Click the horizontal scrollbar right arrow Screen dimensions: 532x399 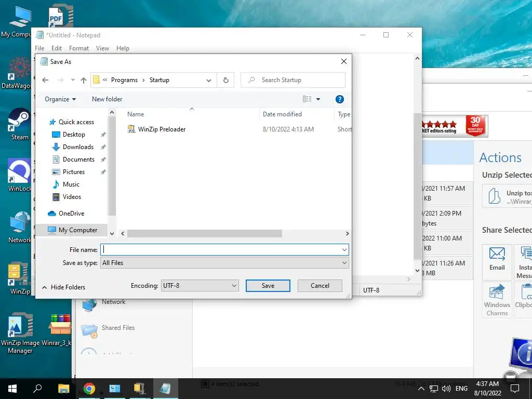(347, 233)
